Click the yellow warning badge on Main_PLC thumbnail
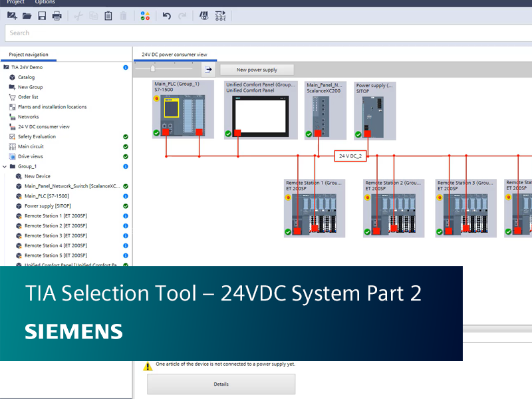Image resolution: width=532 pixels, height=399 pixels. pyautogui.click(x=157, y=97)
